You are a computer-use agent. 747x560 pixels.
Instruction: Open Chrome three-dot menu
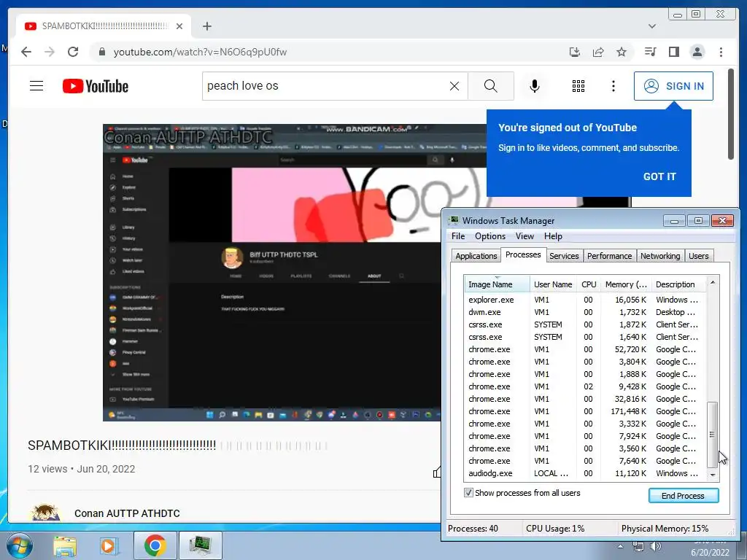[x=721, y=52]
